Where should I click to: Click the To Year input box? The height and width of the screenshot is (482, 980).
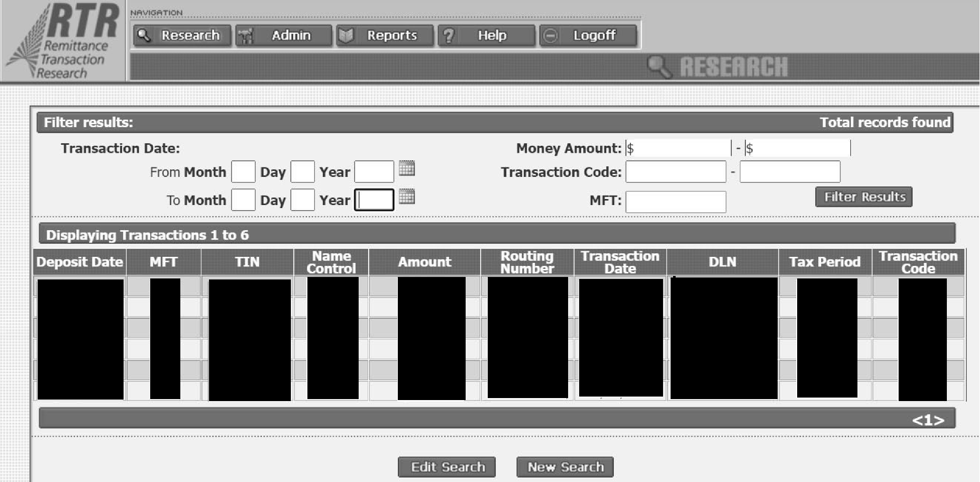[x=374, y=199]
